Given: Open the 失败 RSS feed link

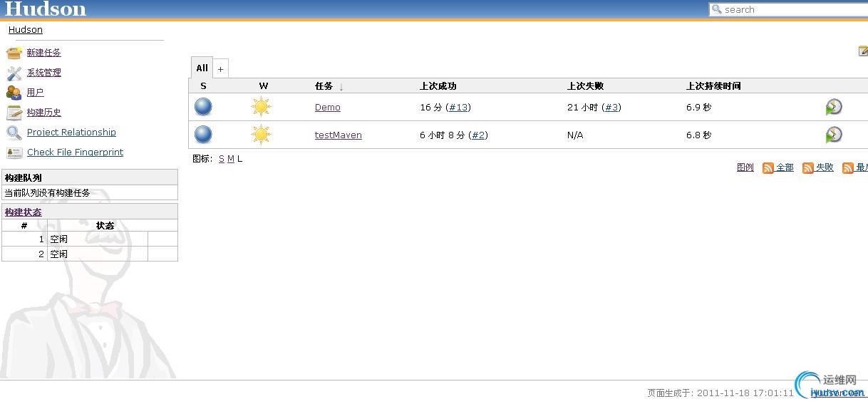Looking at the screenshot, I should click(x=825, y=167).
